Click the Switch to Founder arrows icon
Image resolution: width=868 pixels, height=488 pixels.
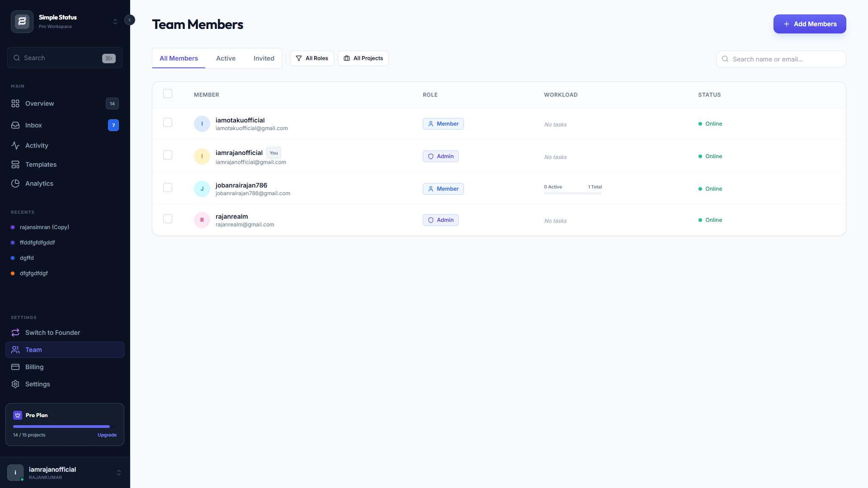pyautogui.click(x=15, y=333)
